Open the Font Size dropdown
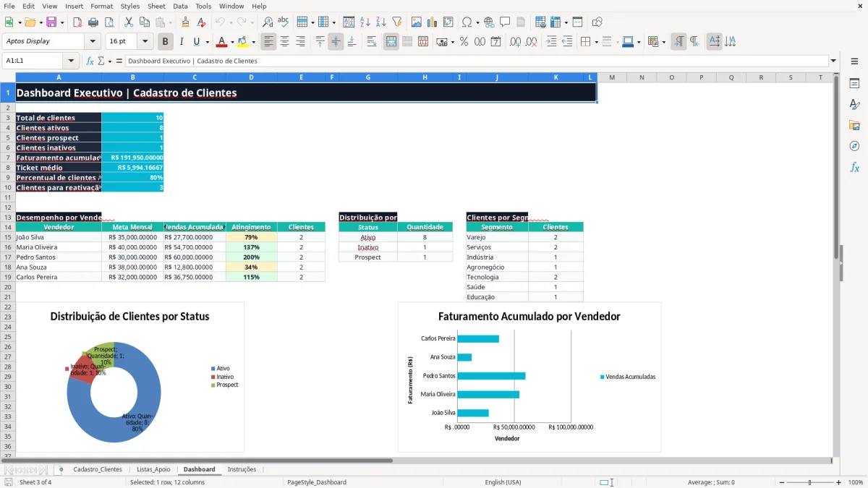The width and height of the screenshot is (868, 488). point(145,41)
